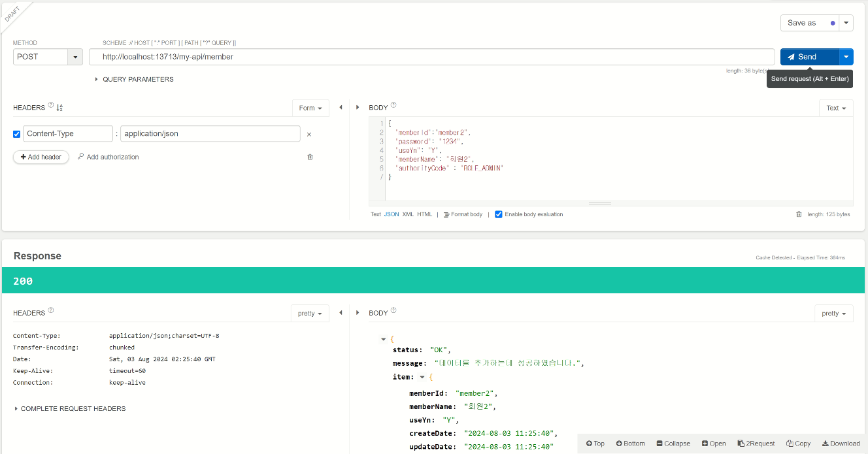Click the right arrow before request BODY label
The height and width of the screenshot is (454, 868).
pos(358,107)
